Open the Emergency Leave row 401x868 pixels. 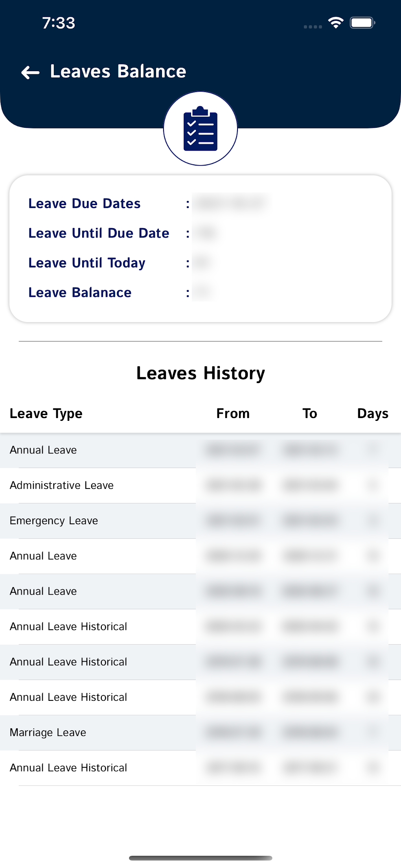54,521
